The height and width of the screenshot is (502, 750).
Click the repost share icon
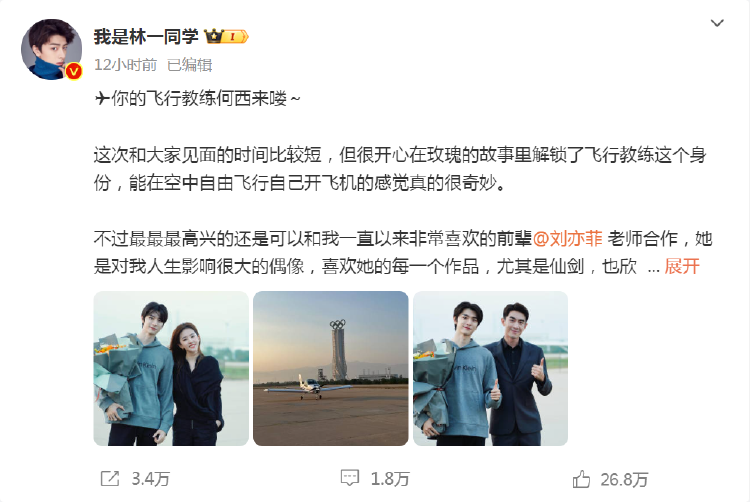tap(110, 479)
